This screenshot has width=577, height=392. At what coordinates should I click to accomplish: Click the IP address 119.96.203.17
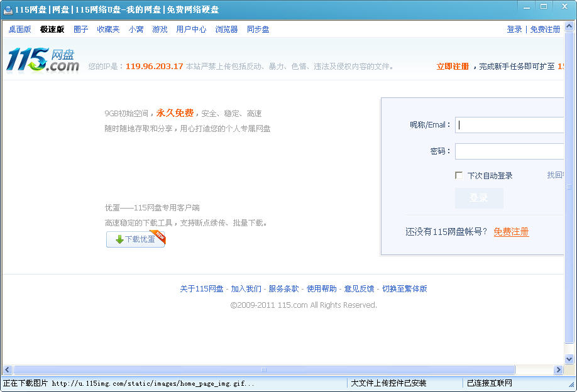[155, 67]
